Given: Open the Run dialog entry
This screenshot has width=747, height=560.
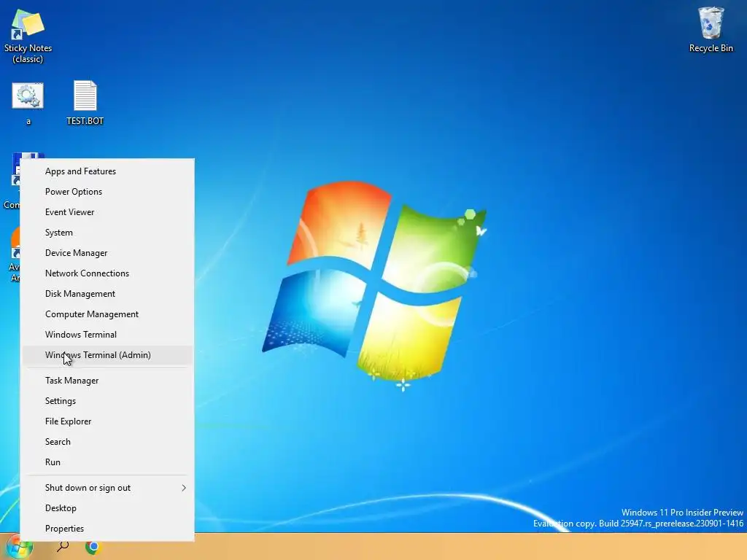Looking at the screenshot, I should (x=108, y=463).
